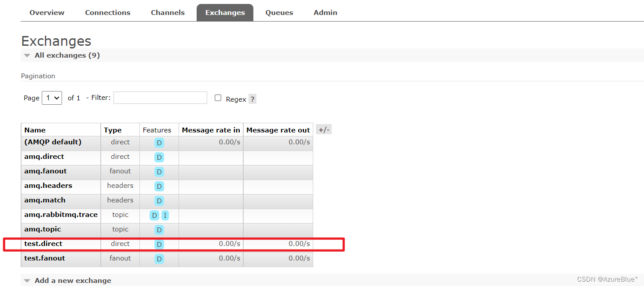
Task: Switch to the Admin tab
Action: (x=326, y=12)
